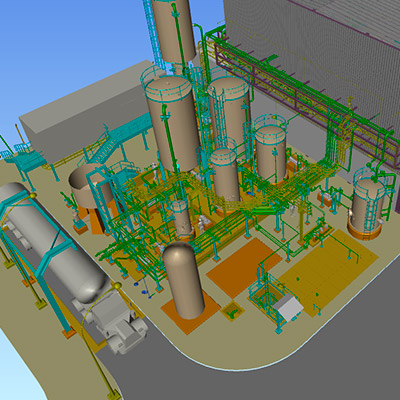Select the small square drain pit
The image size is (400, 400).
(233, 311)
